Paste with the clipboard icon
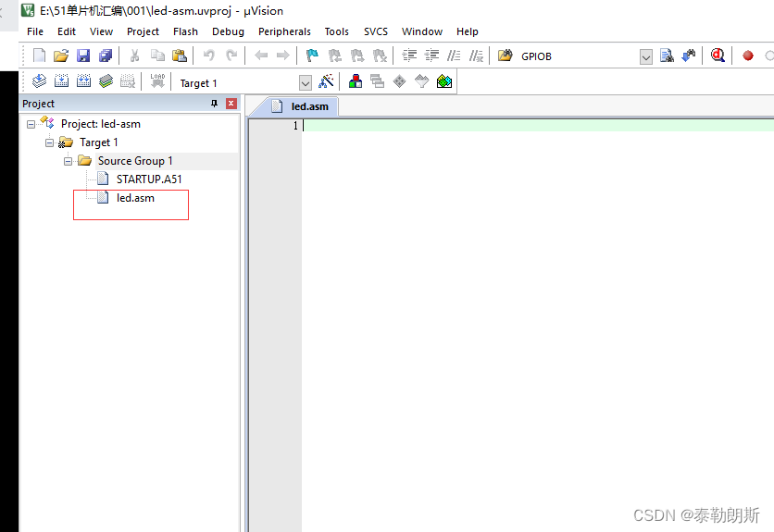Screen dimensions: 774x532 coord(180,56)
